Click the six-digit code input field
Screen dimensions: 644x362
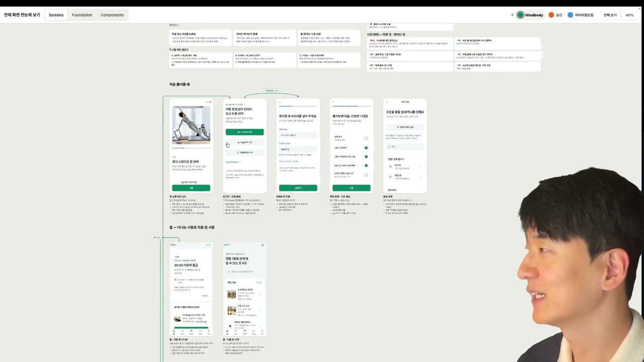pyautogui.click(x=298, y=149)
